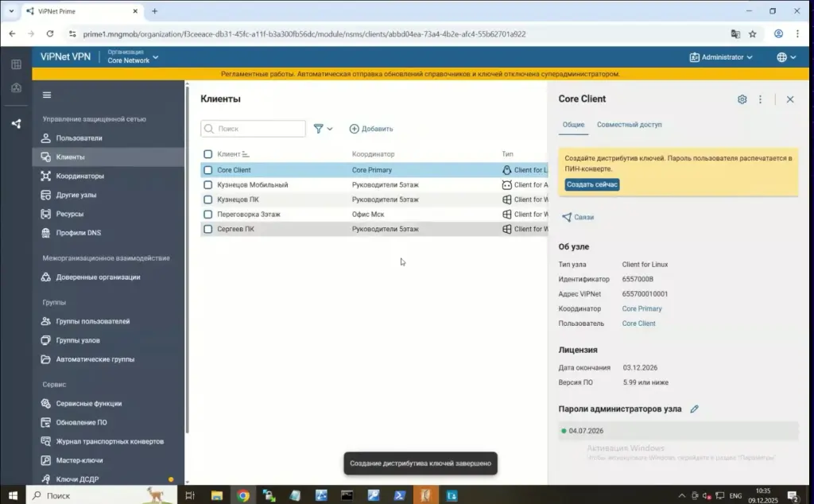The image size is (814, 504).
Task: Open the Administrator account dropdown
Action: pyautogui.click(x=721, y=57)
